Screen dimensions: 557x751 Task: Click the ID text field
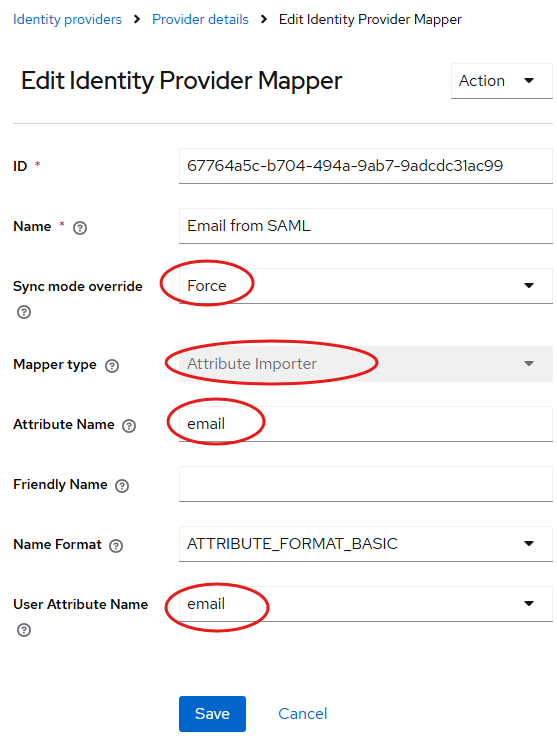(366, 166)
